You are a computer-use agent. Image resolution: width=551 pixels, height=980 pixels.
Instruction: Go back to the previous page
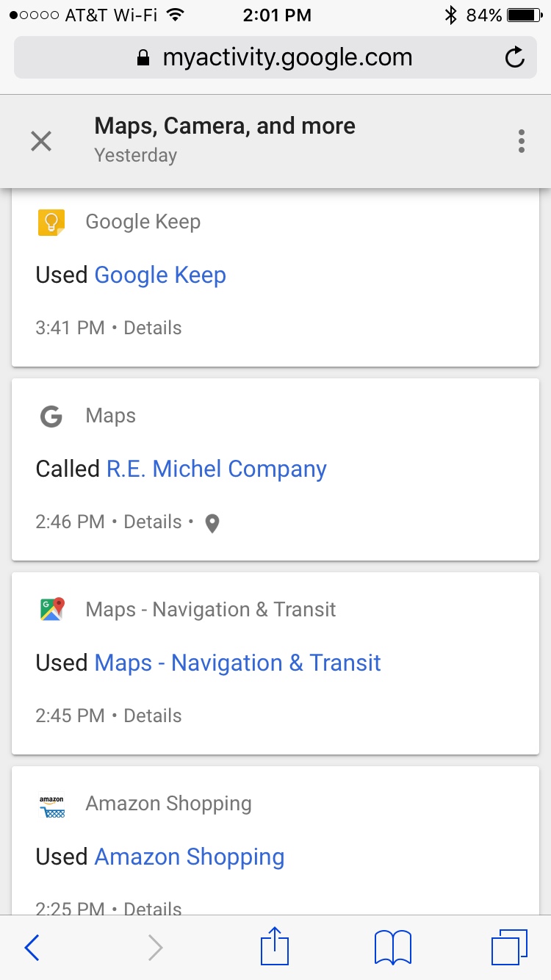(x=32, y=948)
